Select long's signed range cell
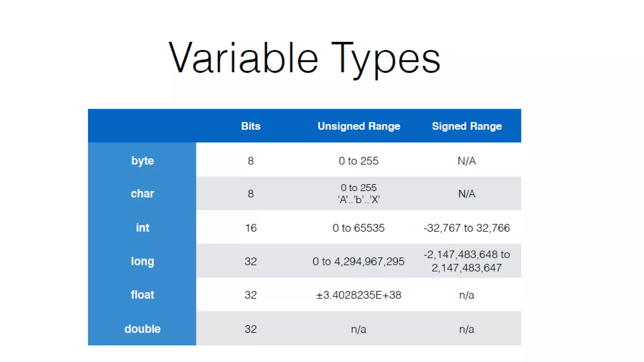Screen dimensions: 644x362 (467, 261)
